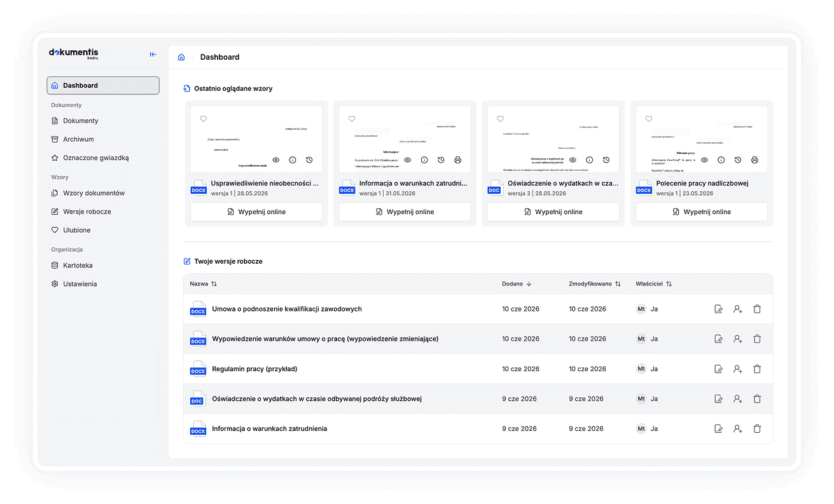The image size is (834, 504).
Task: Preview Usprawiedliwienie nieobecności card with eye icon
Action: pyautogui.click(x=276, y=160)
